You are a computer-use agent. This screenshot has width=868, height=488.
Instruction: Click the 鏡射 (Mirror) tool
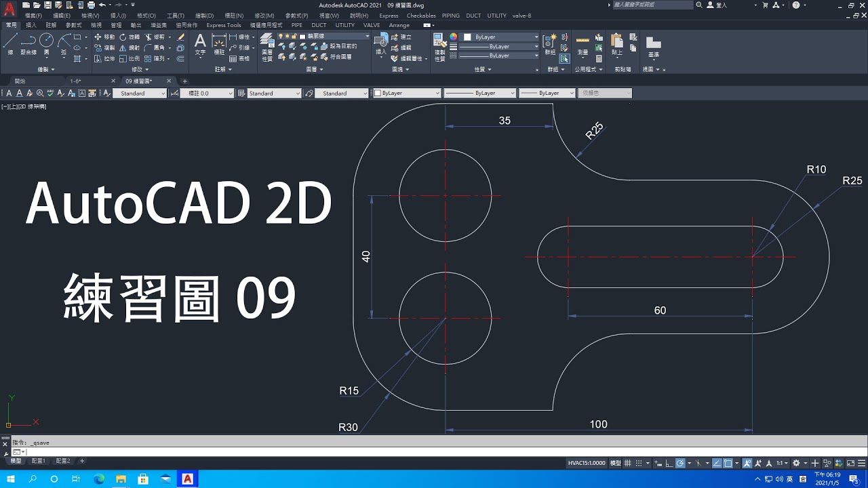[129, 48]
